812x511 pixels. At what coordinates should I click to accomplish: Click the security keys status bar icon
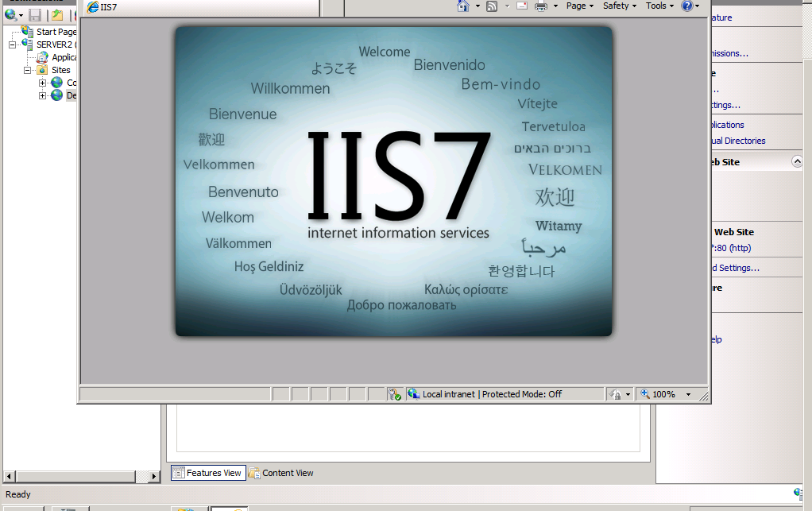[x=395, y=394]
